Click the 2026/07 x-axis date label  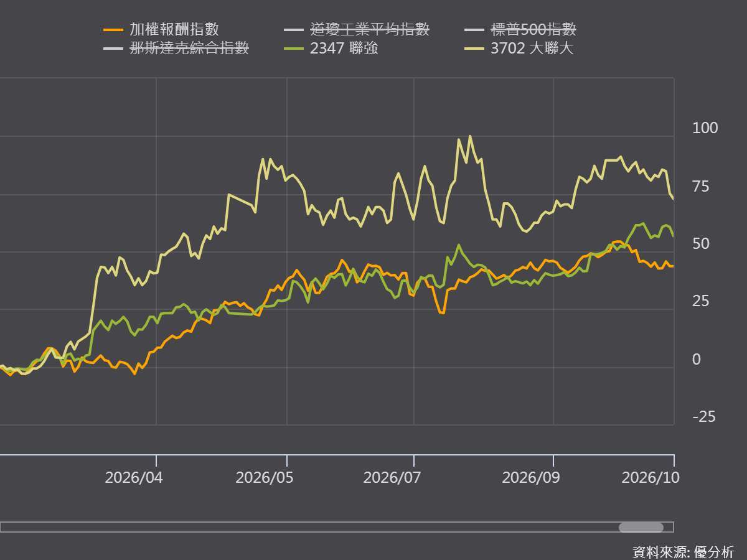[392, 478]
